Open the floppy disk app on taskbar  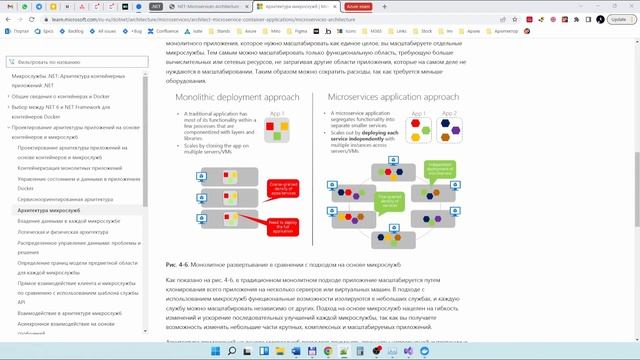(312, 351)
